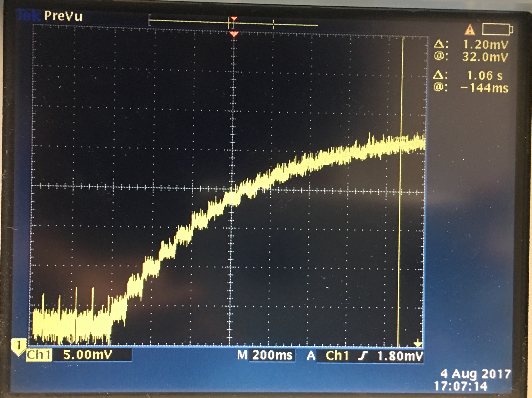Click the yellow warning triangle icon
Image resolution: width=532 pixels, height=398 pixels.
[x=470, y=30]
